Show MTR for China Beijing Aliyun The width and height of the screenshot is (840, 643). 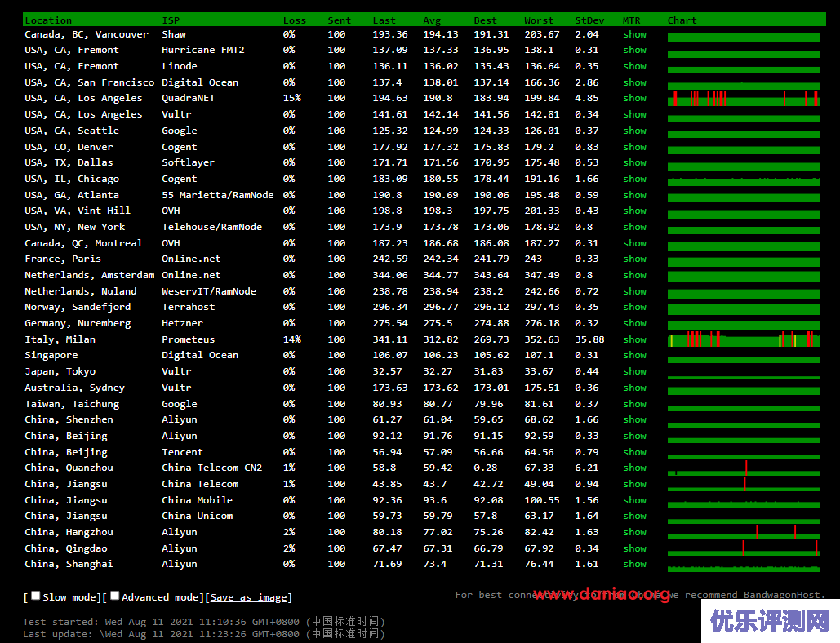point(635,436)
